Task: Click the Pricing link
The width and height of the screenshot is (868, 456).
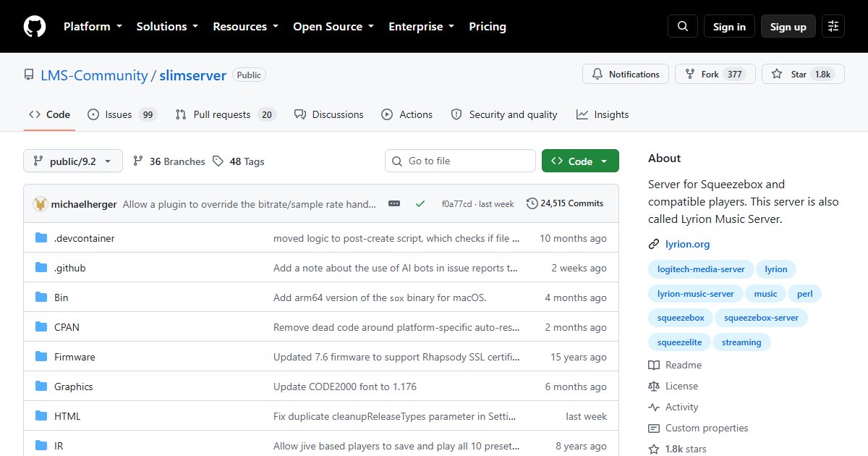Action: (x=488, y=27)
